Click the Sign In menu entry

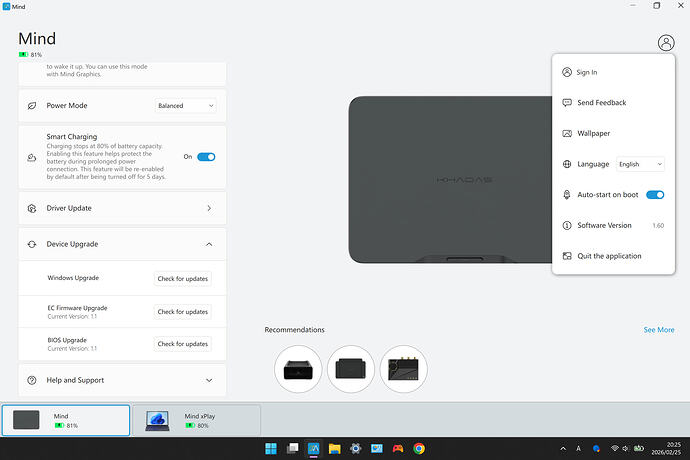coord(587,72)
